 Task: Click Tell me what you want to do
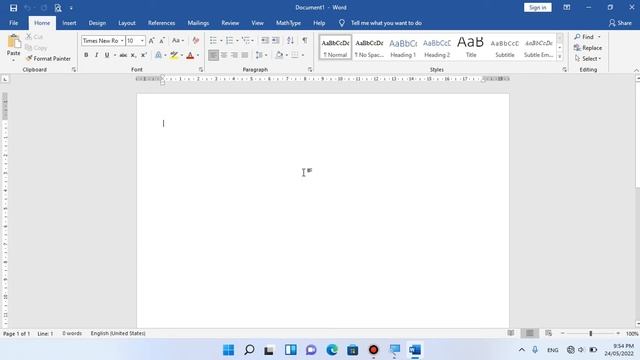point(386,23)
